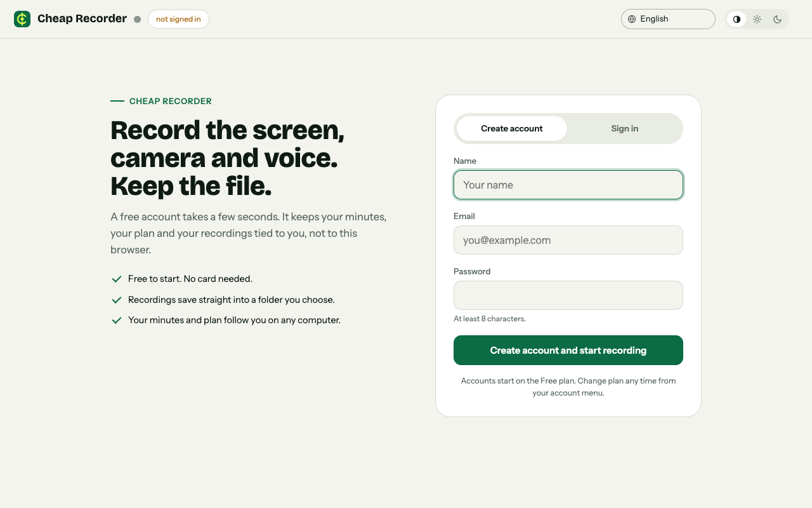Switch to light theme sun icon
Image resolution: width=812 pixels, height=508 pixels.
757,19
